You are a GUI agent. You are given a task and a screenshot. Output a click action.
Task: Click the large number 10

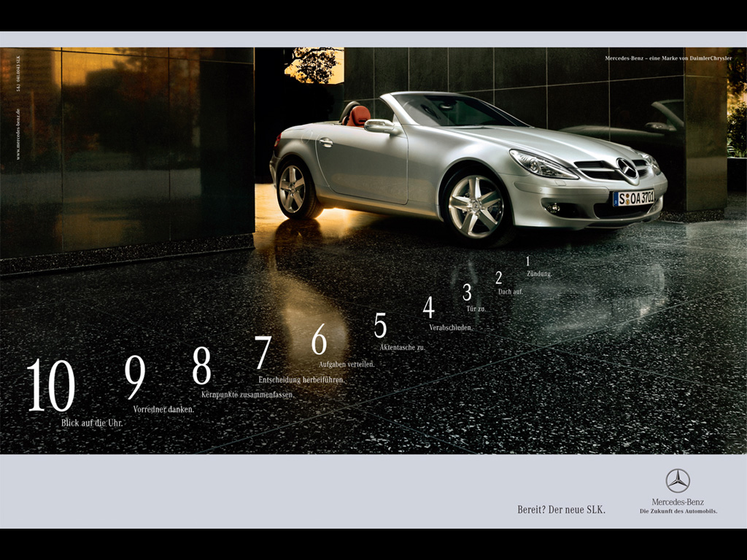(x=51, y=385)
